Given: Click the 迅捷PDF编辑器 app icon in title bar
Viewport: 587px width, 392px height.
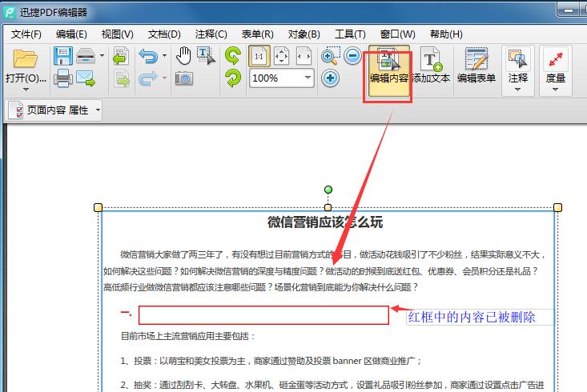Looking at the screenshot, I should tap(10, 12).
